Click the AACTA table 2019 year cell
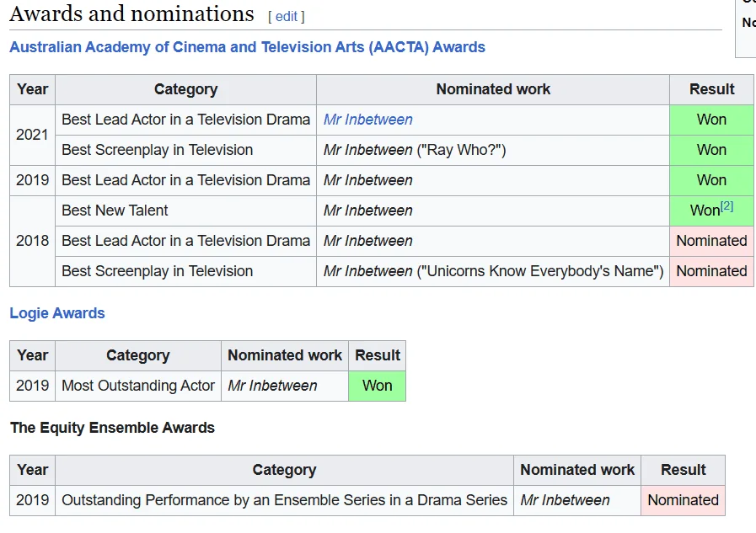Image resolution: width=756 pixels, height=533 pixels. coord(32,180)
